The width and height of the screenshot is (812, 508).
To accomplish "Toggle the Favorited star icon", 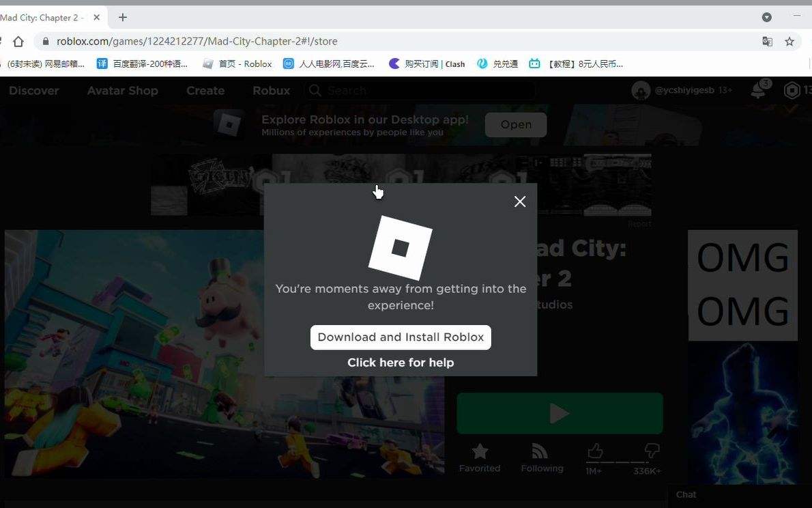I will click(x=480, y=451).
